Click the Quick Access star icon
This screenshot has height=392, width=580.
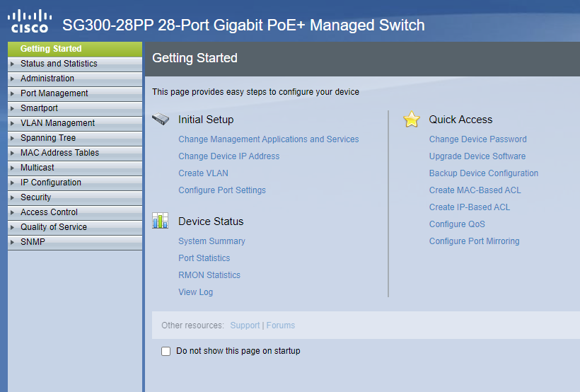click(x=412, y=120)
